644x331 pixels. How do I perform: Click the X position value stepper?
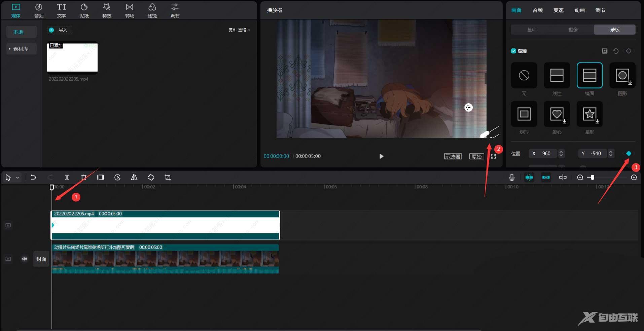coord(561,153)
